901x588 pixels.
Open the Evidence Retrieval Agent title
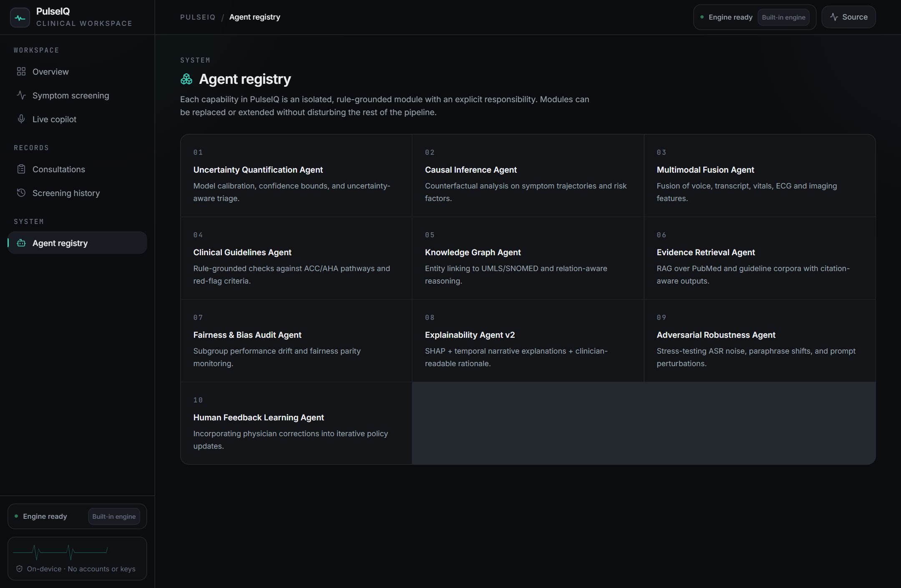point(706,252)
